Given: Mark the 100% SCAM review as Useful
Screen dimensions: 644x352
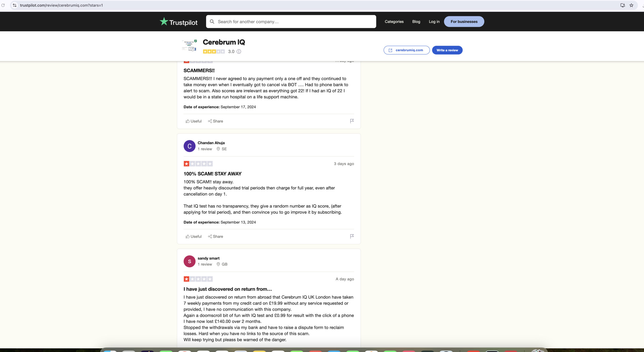Looking at the screenshot, I should (193, 237).
